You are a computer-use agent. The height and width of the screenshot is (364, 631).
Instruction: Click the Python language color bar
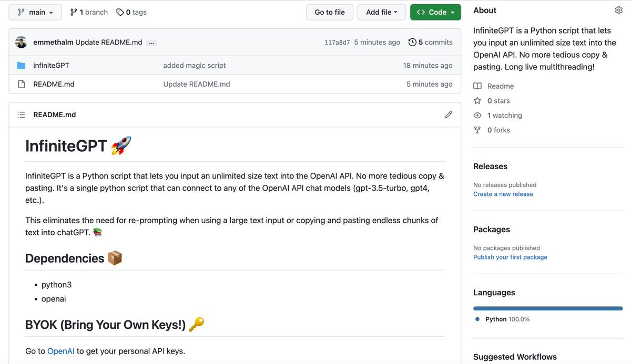[548, 308]
